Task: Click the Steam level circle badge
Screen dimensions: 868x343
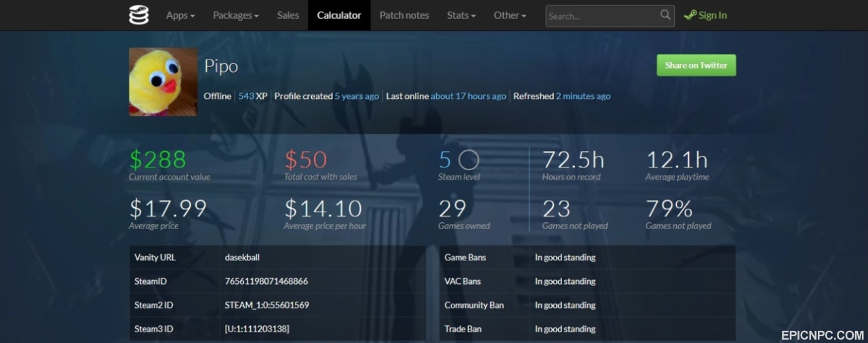Action: [x=469, y=160]
